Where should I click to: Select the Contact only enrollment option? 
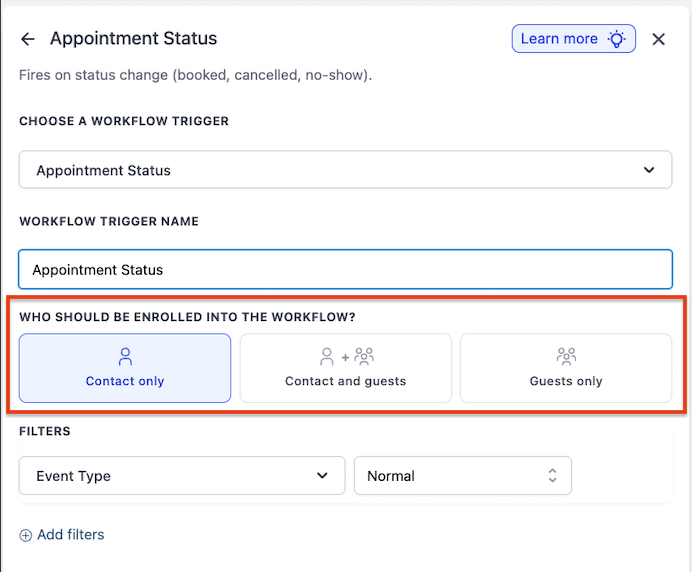[125, 369]
